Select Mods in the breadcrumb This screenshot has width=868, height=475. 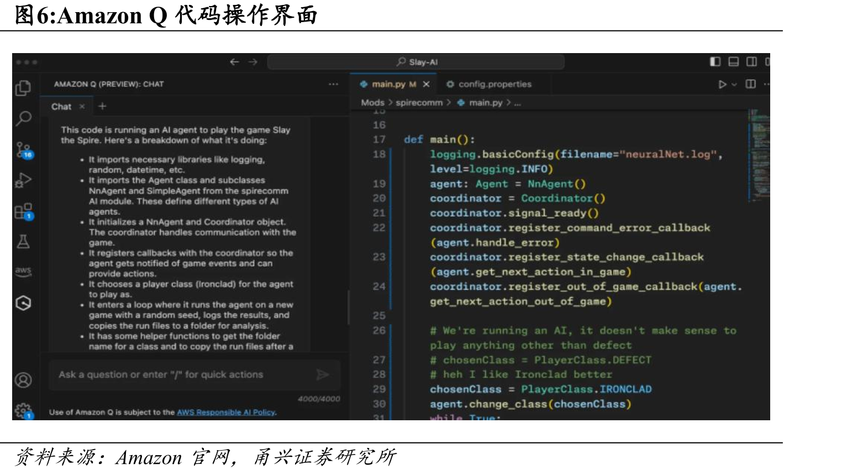(x=372, y=103)
